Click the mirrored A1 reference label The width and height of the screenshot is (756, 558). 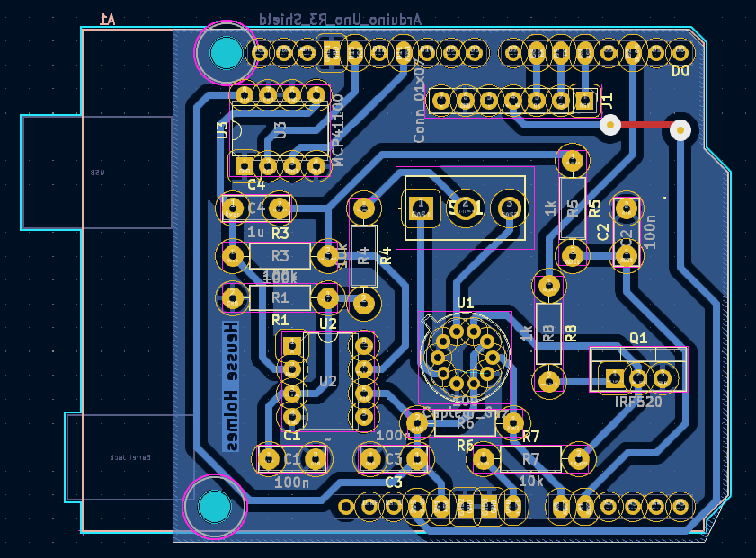coord(108,19)
